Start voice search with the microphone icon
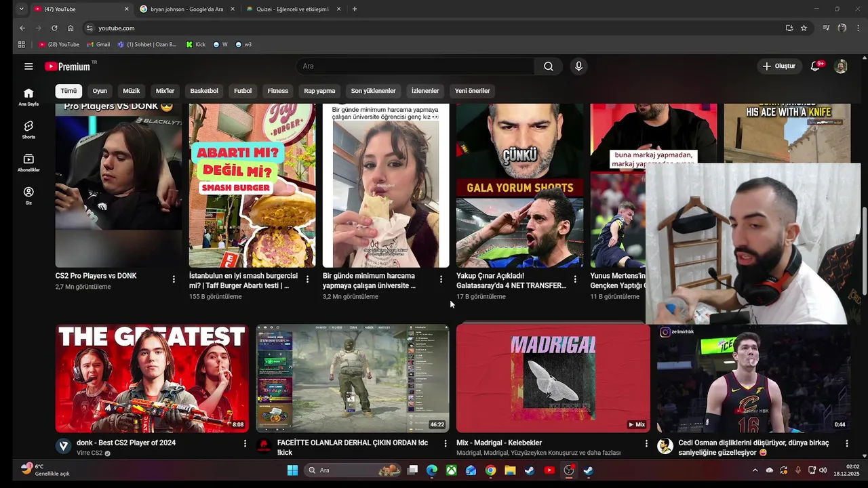 578,66
